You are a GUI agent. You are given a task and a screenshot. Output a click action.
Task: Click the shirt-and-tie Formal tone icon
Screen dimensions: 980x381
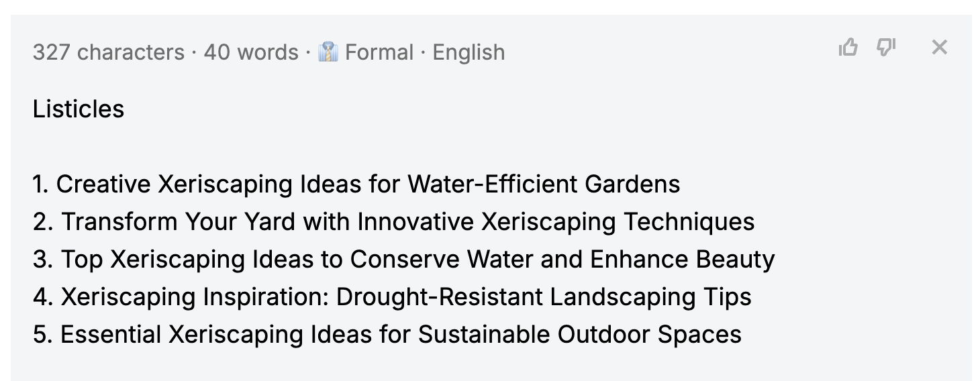[328, 52]
